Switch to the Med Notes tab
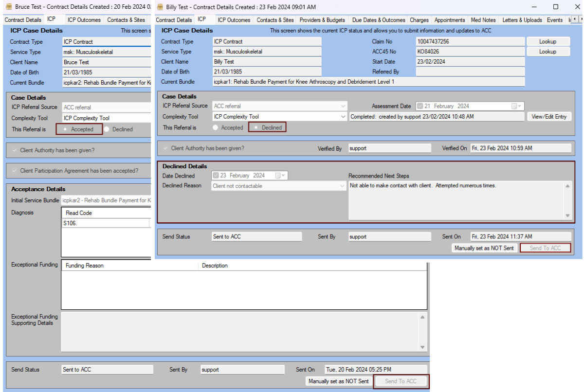The image size is (584, 392). pyautogui.click(x=483, y=20)
